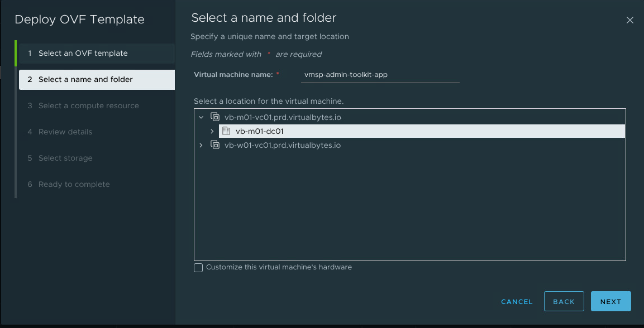Viewport: 644px width, 328px height.
Task: Expand the vb-w01-vc01.prd.virtualbytes.io node
Action: pyautogui.click(x=201, y=145)
